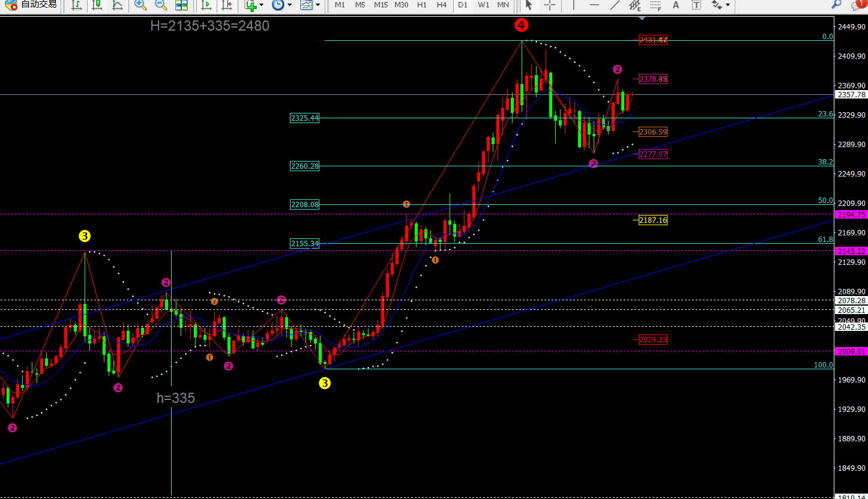Select the M5 timeframe

click(x=360, y=5)
